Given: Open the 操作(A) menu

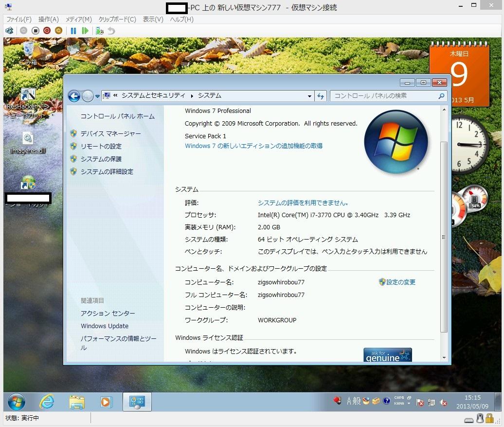Looking at the screenshot, I should pyautogui.click(x=49, y=19).
